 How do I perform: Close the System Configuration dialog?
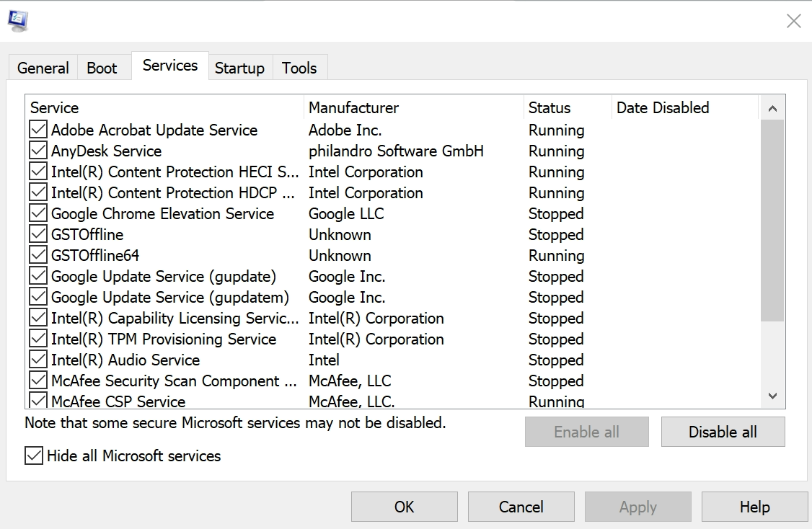793,21
